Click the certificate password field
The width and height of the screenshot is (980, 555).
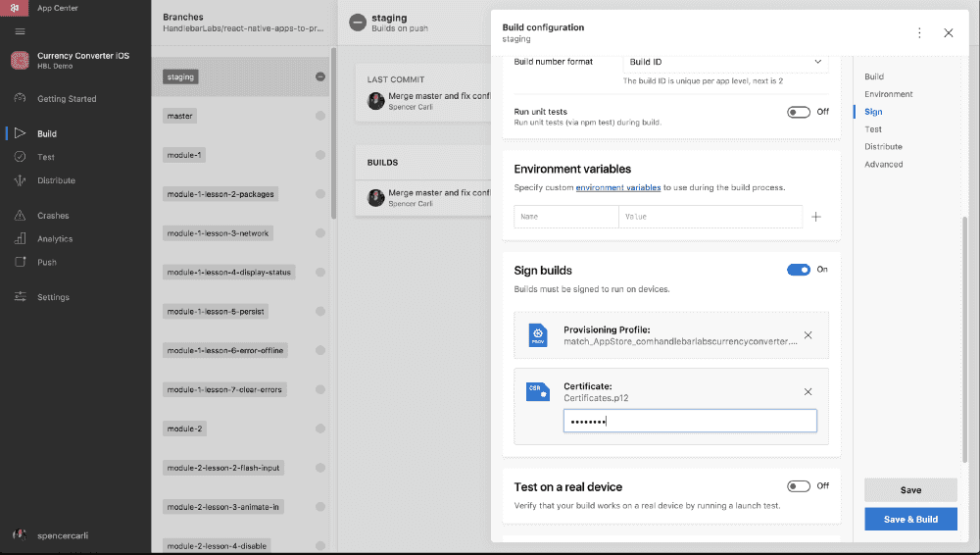690,421
